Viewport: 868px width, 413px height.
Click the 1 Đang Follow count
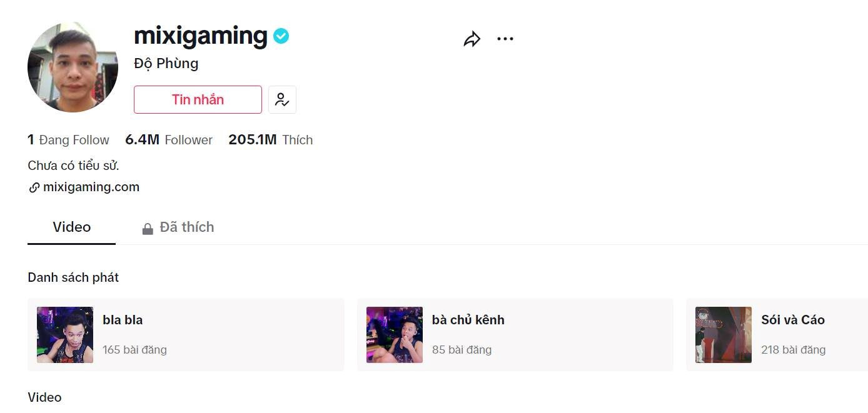coord(68,139)
